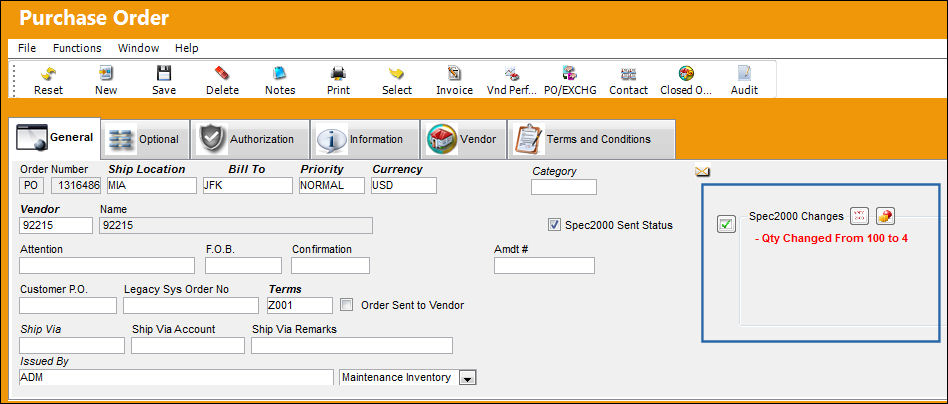
Task: Click the Bill To field with JFK
Action: 247,186
